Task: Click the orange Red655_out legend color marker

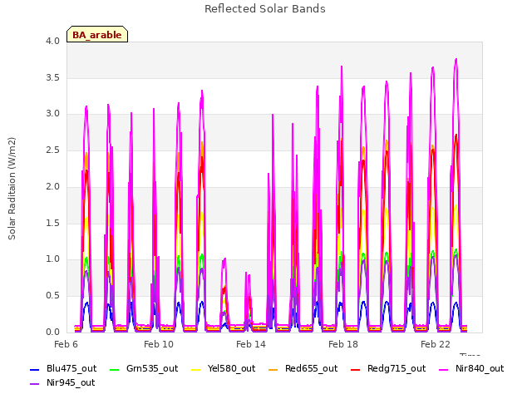Action: (273, 369)
